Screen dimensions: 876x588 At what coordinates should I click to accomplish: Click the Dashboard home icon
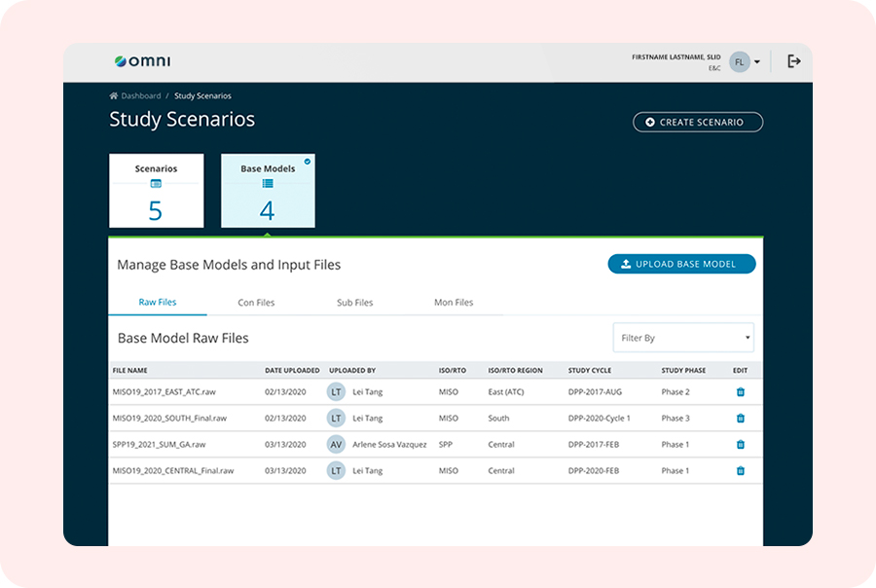click(x=114, y=95)
